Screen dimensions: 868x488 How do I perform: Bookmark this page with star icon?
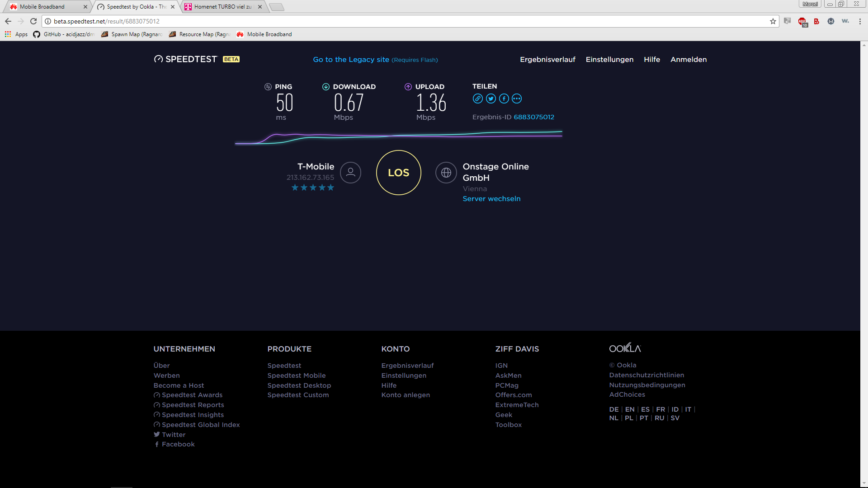(773, 21)
